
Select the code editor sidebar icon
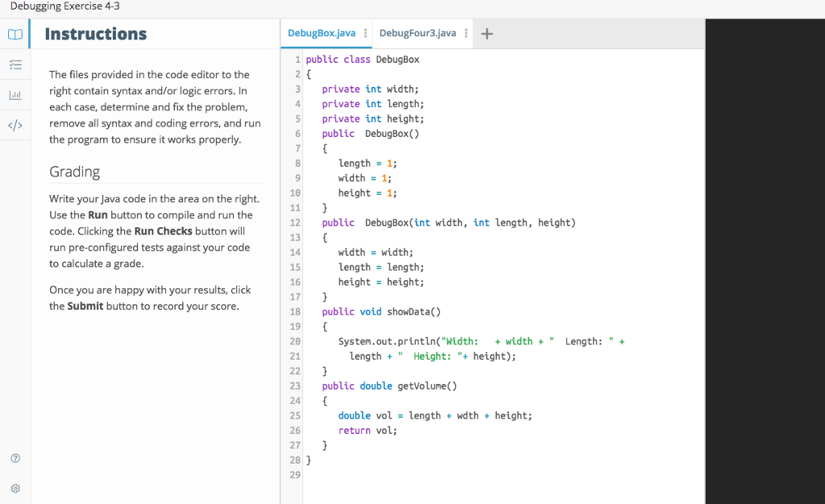click(15, 125)
